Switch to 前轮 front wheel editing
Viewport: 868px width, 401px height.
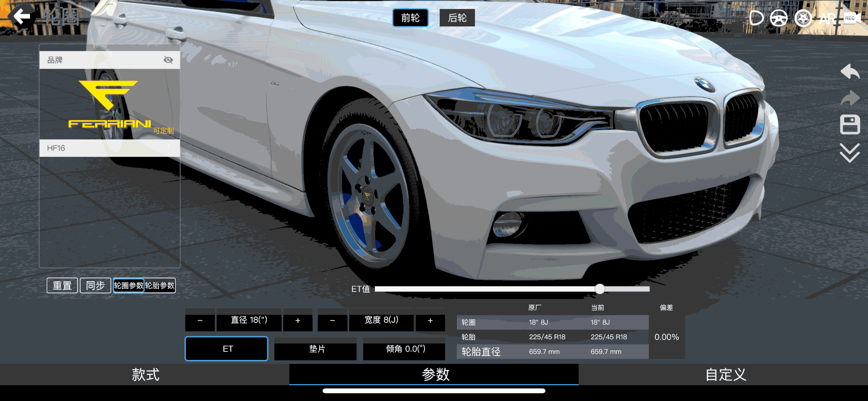point(410,18)
